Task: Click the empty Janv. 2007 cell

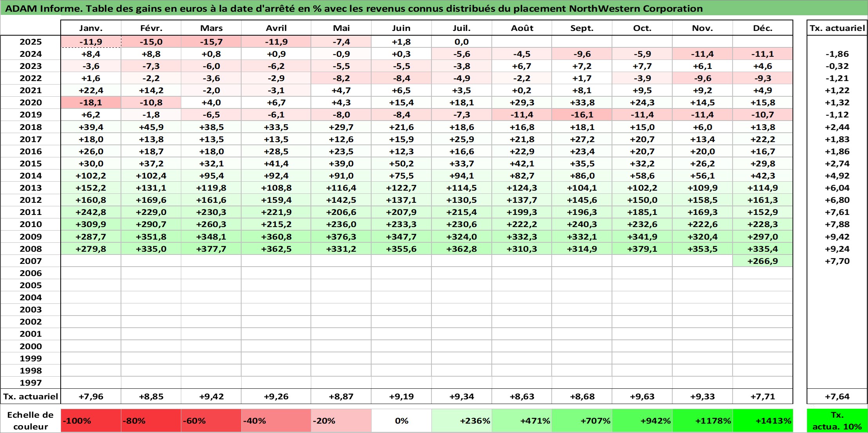Action: (91, 261)
